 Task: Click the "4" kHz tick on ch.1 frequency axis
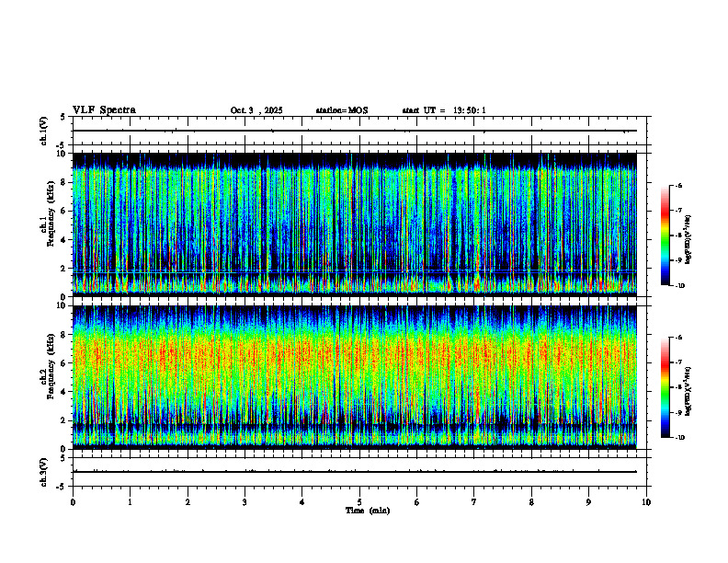click(64, 240)
